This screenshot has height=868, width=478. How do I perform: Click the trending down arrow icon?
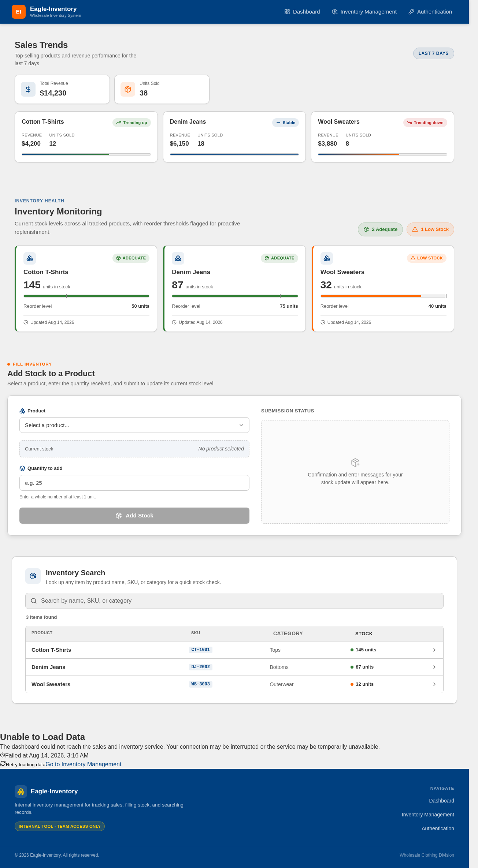pyautogui.click(x=410, y=123)
